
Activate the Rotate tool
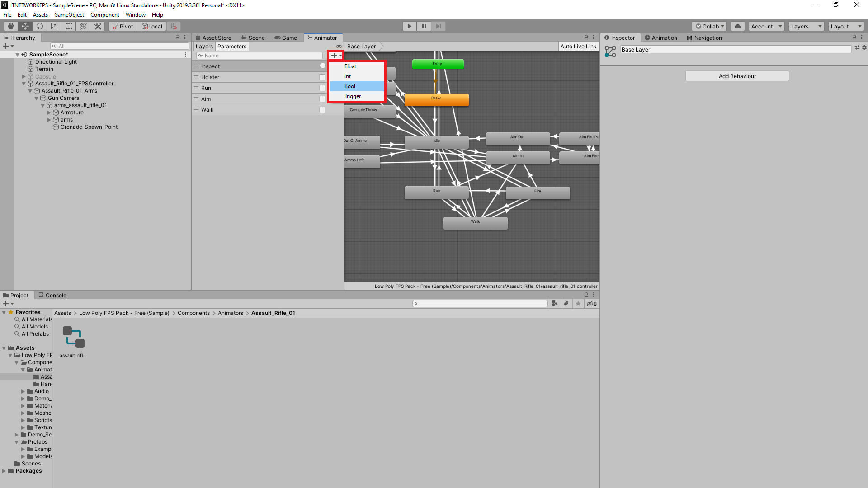(40, 26)
